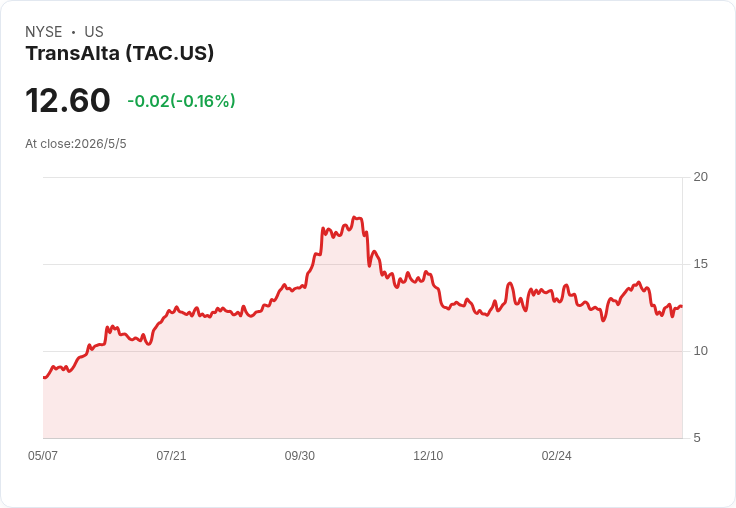736x508 pixels.
Task: Click the -0.02(-0.16%) price change text
Action: [181, 101]
